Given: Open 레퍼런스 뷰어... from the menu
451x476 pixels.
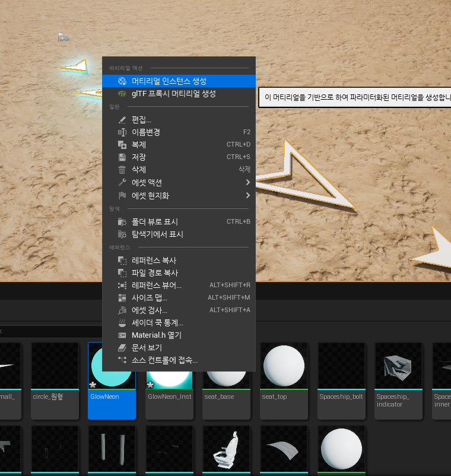Looking at the screenshot, I should pos(179,285).
